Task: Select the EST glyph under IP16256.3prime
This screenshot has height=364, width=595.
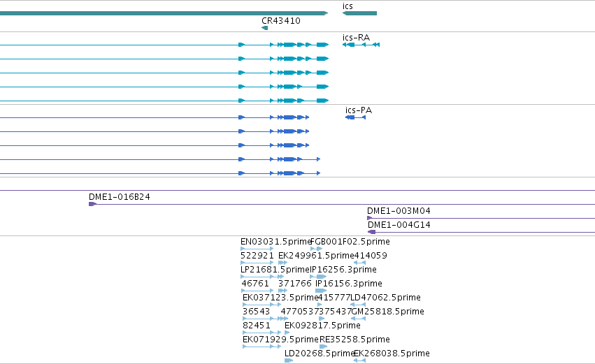Action: click(x=318, y=277)
